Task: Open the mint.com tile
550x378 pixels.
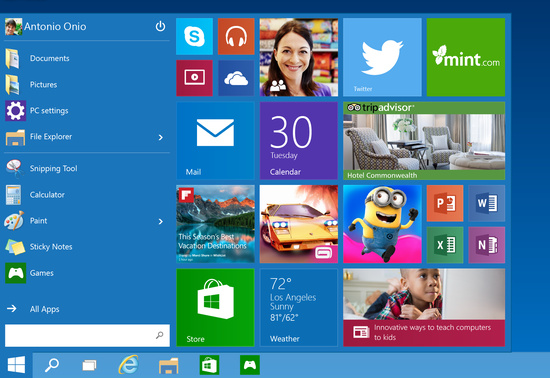Action: 466,57
